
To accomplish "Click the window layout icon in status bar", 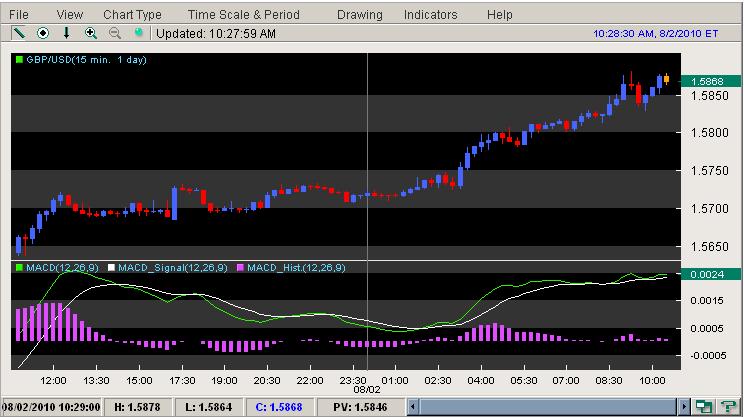I will point(704,407).
